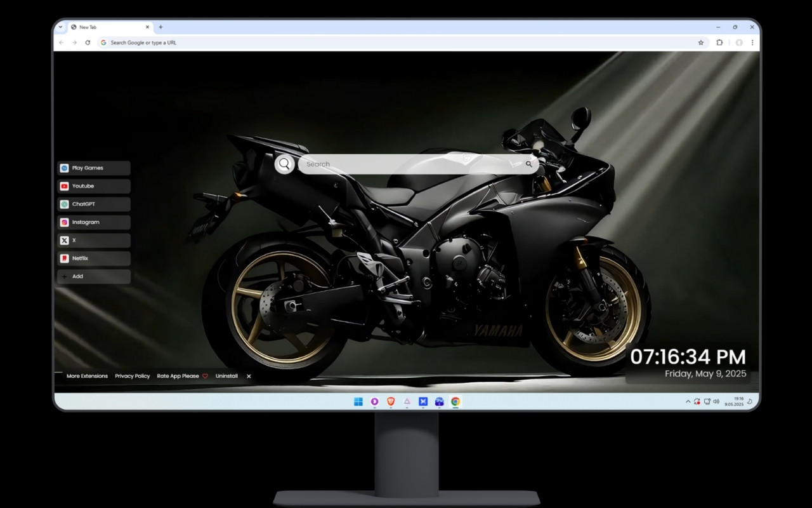Click the Uninstall link
The height and width of the screenshot is (508, 812).
[x=226, y=376]
